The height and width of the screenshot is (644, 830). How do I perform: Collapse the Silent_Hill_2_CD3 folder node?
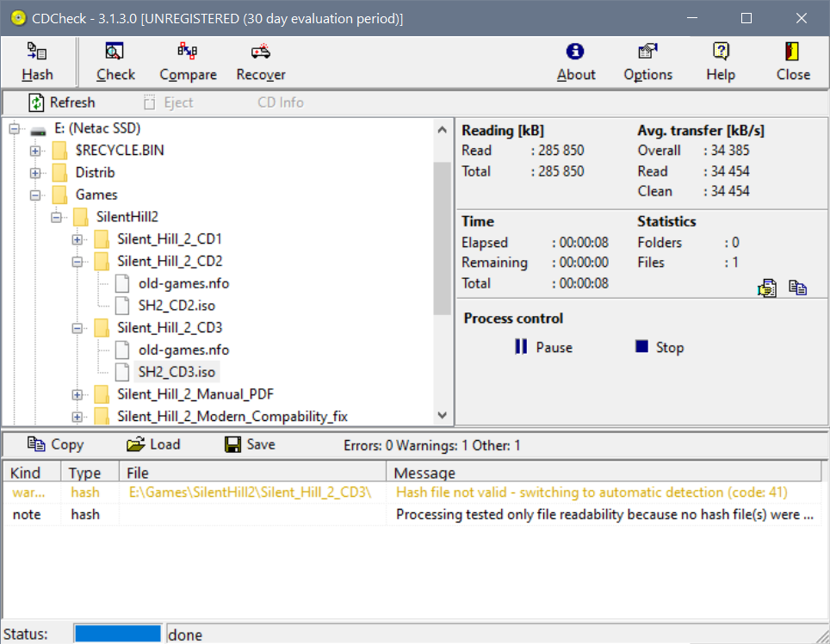77,329
